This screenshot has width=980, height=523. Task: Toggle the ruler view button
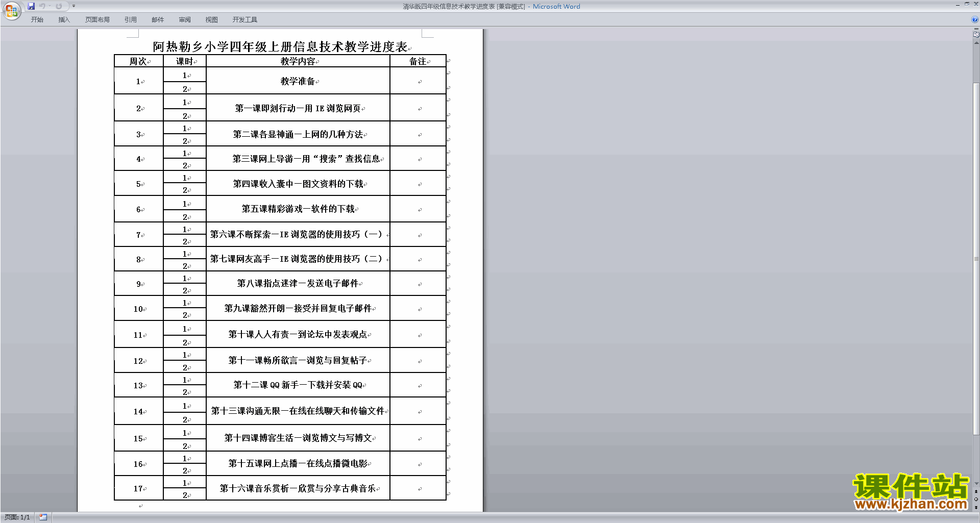point(976,35)
